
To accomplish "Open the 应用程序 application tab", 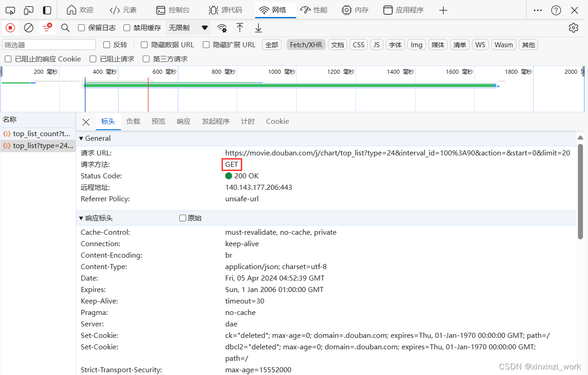I will pyautogui.click(x=404, y=10).
